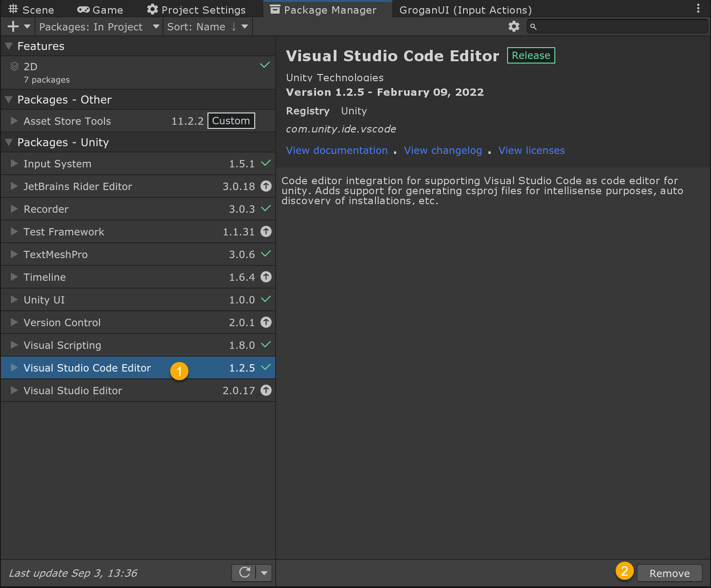The image size is (711, 588).
Task: Click Unity UI installed checkmark
Action: (266, 299)
